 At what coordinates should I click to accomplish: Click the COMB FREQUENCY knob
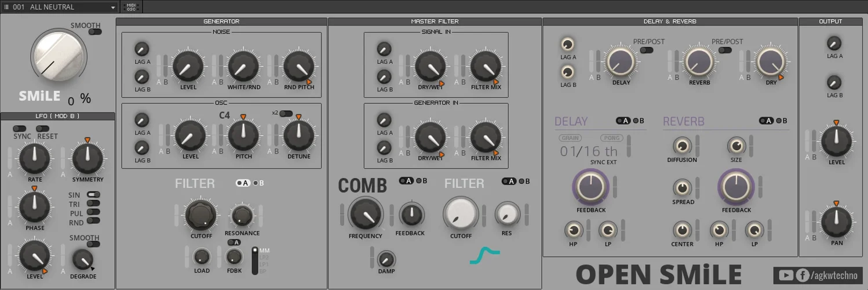[366, 213]
